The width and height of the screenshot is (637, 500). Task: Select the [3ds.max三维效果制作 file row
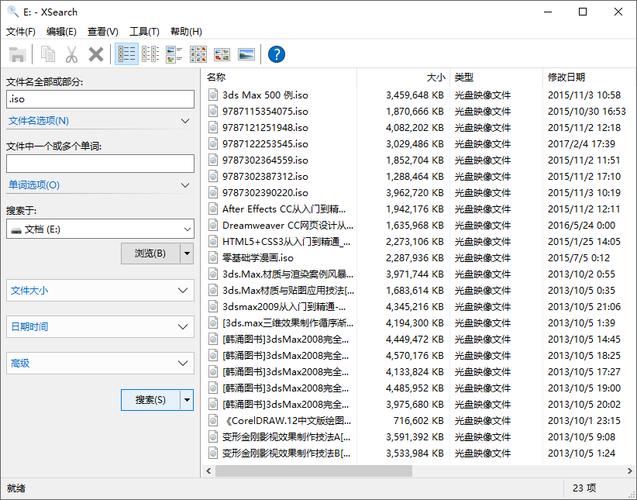[x=288, y=323]
